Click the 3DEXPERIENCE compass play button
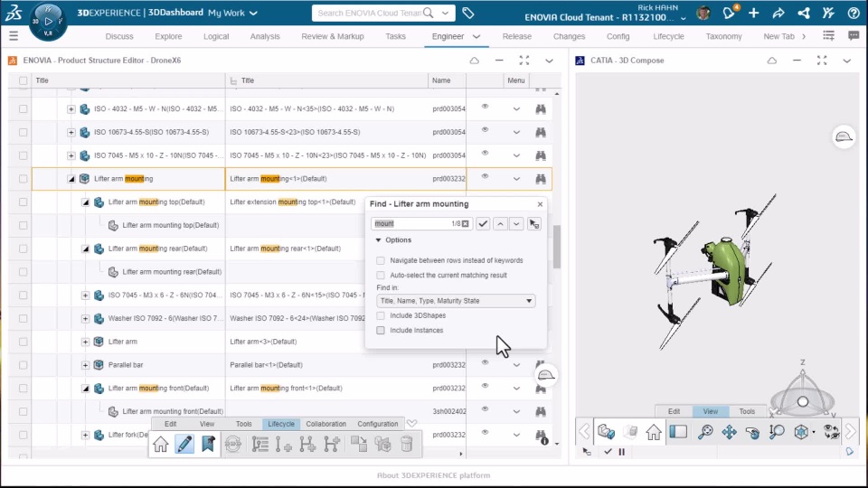Screen dimensions: 868x488 click(x=48, y=21)
